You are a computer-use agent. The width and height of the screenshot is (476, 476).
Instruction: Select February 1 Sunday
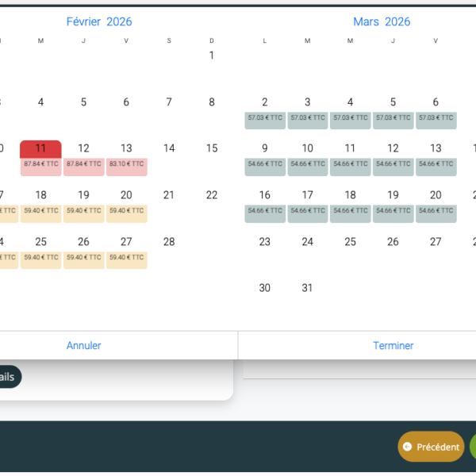(212, 56)
